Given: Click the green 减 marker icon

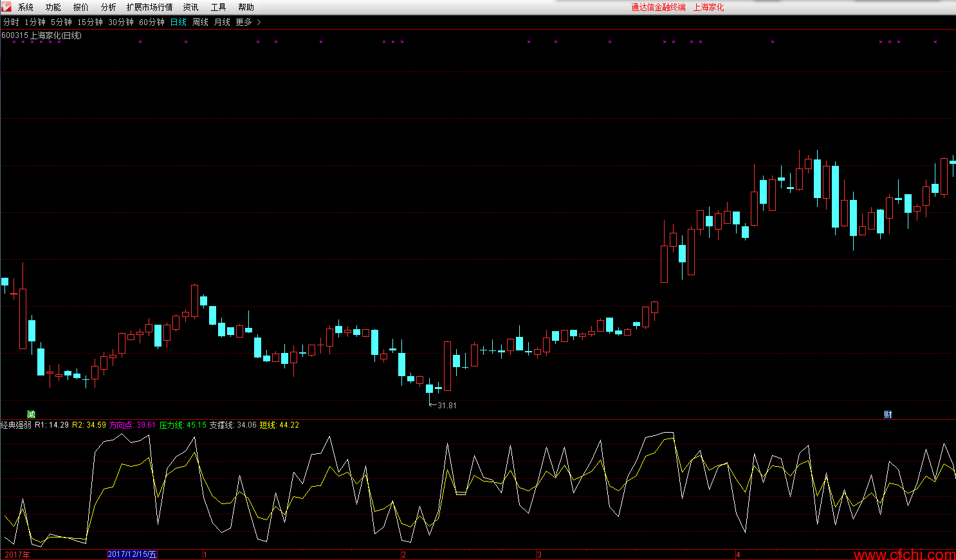Looking at the screenshot, I should click(31, 414).
